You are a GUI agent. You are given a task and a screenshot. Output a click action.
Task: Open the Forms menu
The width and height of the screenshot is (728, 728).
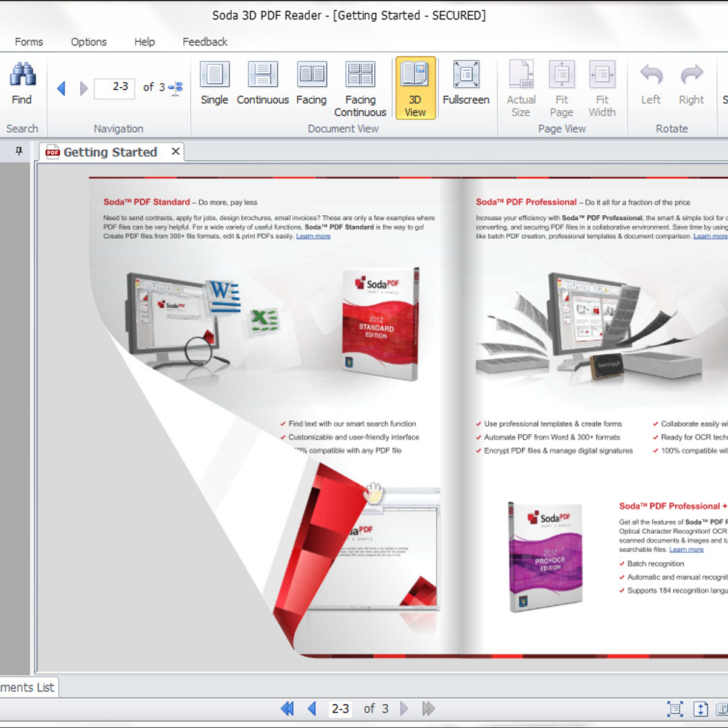click(x=29, y=42)
